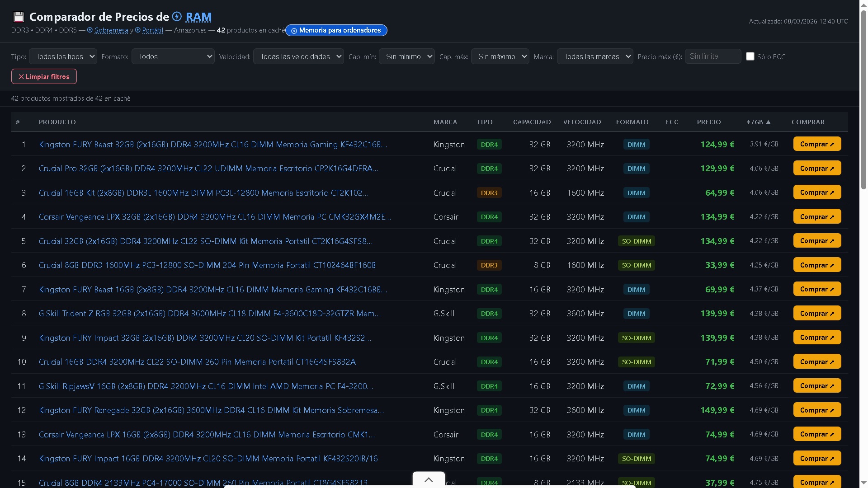Viewport: 868px width, 488px height.
Task: Click the circled icon before RAM heading
Action: [177, 17]
